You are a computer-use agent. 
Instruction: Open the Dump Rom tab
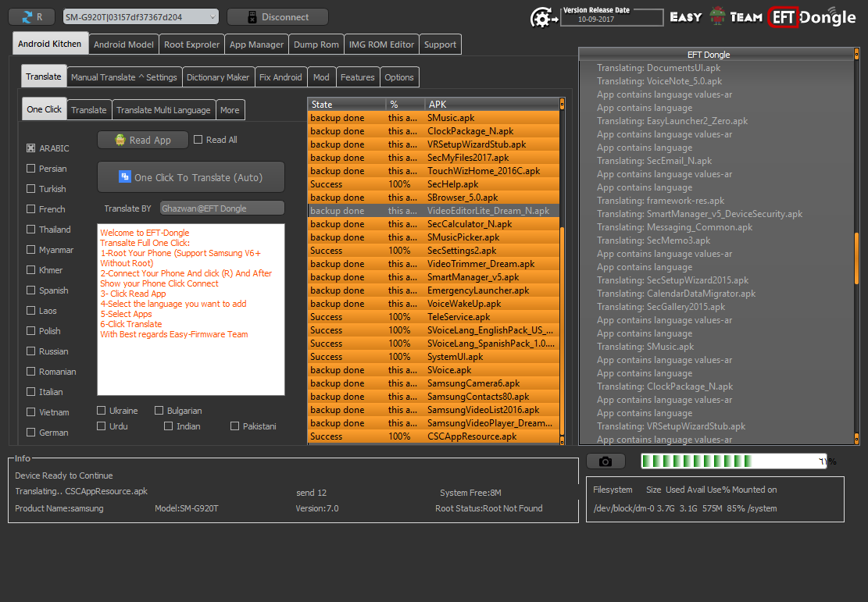tap(316, 45)
